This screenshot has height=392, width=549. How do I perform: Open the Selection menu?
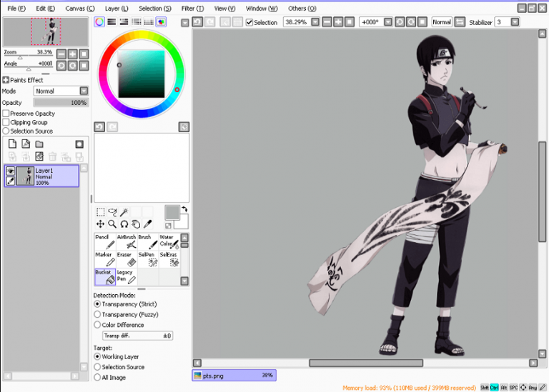coord(154,9)
